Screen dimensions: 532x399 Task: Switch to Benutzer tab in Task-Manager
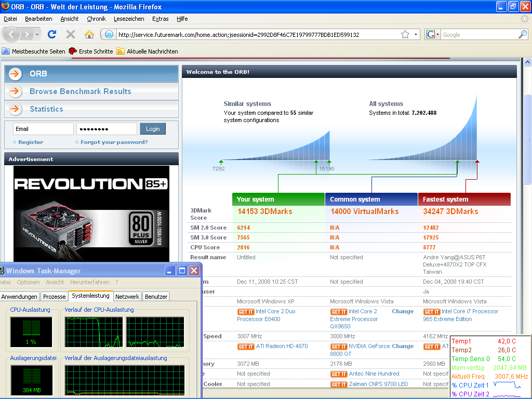(156, 297)
